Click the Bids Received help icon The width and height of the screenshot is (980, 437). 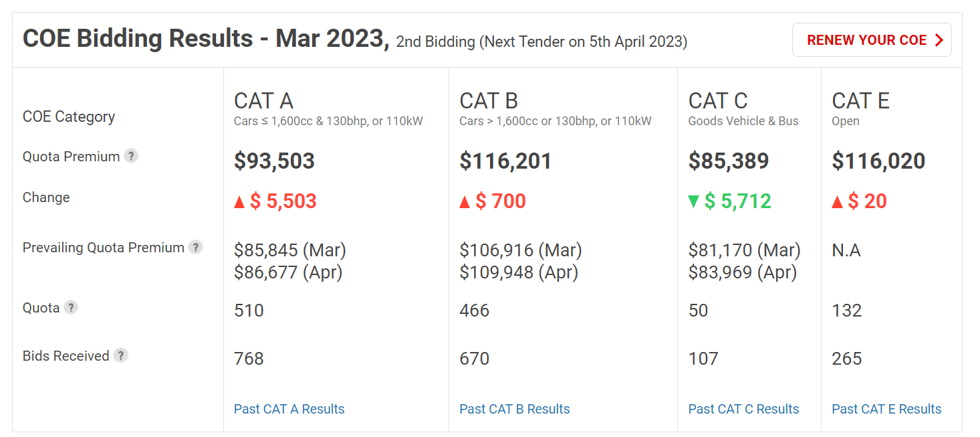(x=120, y=355)
